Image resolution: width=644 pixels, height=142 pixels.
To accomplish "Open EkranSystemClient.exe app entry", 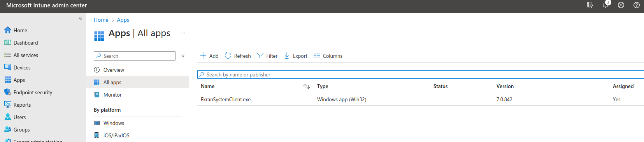I will (226, 99).
